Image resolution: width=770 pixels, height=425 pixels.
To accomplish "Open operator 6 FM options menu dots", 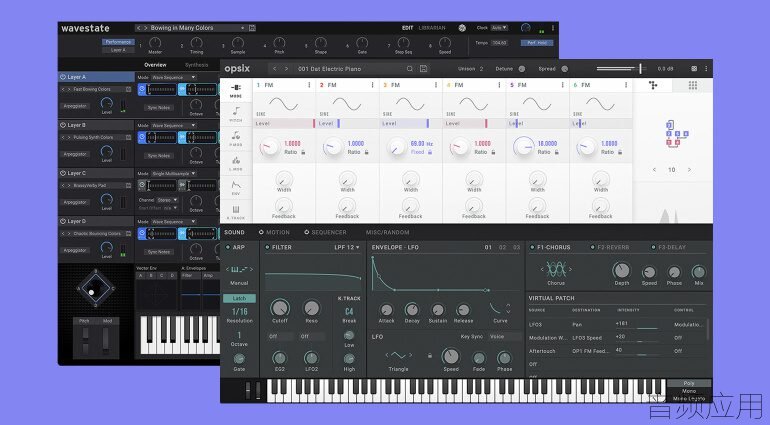I will 626,85.
